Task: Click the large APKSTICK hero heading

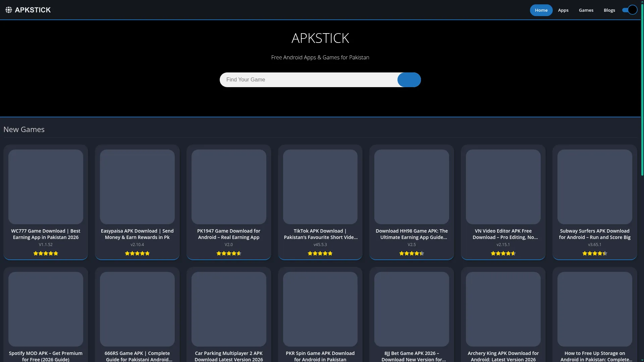Action: click(320, 38)
